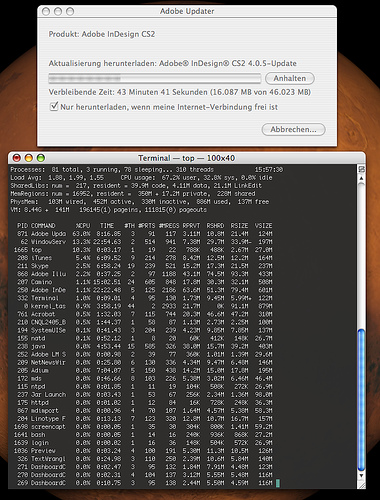Click the 'Processes: 81 total' line
This screenshot has width=380, height=500.
(x=147, y=170)
